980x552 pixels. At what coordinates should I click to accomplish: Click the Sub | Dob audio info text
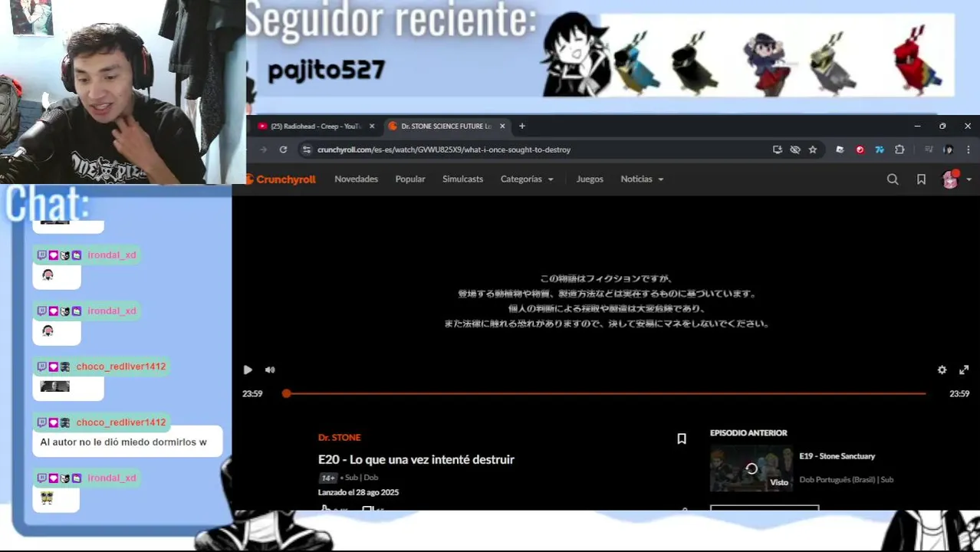coord(361,478)
